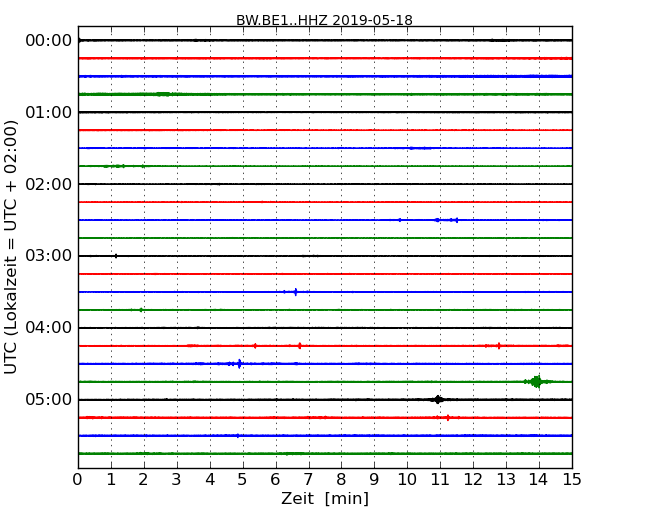Click the 04:00 time label
The height and width of the screenshot is (520, 650).
click(49, 328)
